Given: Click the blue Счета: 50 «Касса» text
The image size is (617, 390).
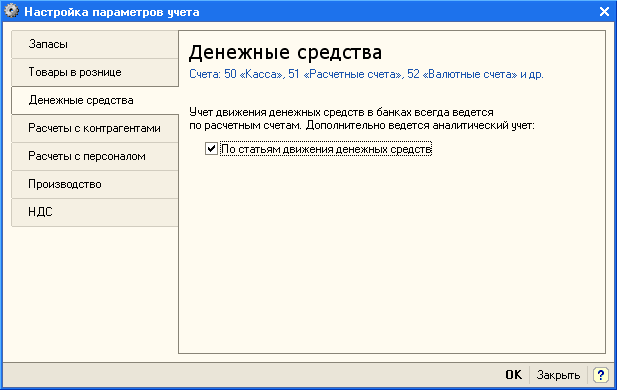Looking at the screenshot, I should [237, 74].
